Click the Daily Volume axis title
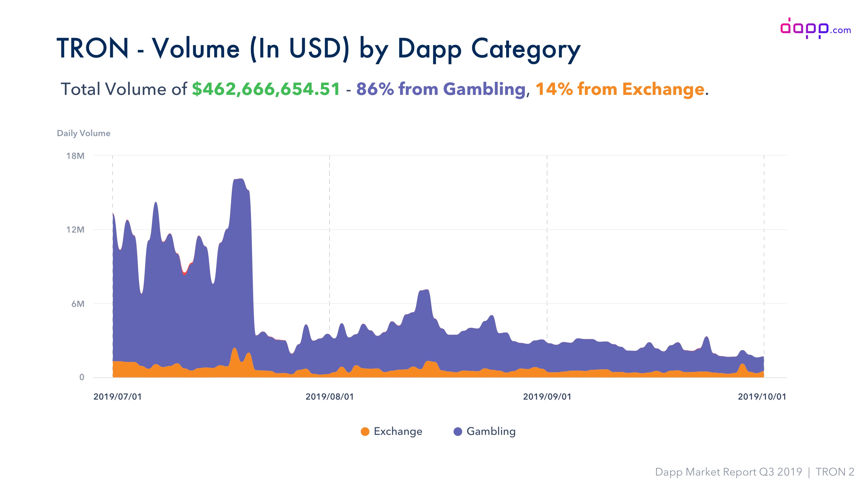 (x=84, y=133)
